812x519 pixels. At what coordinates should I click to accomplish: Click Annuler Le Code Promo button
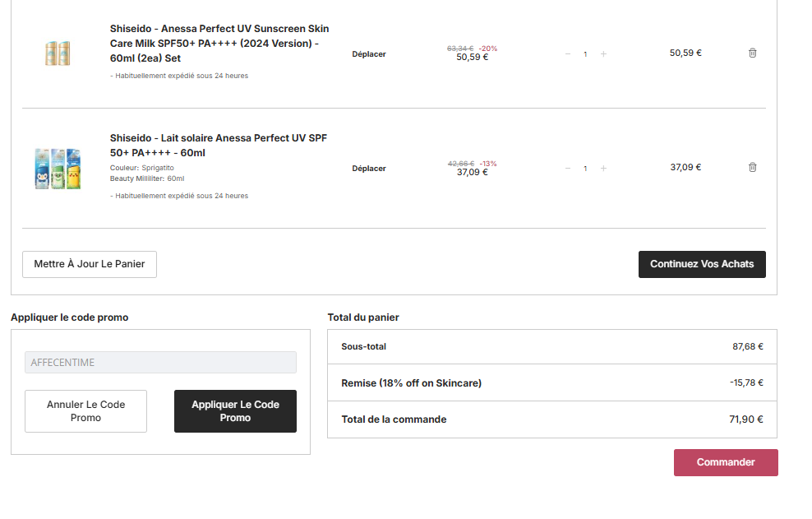[x=86, y=411]
